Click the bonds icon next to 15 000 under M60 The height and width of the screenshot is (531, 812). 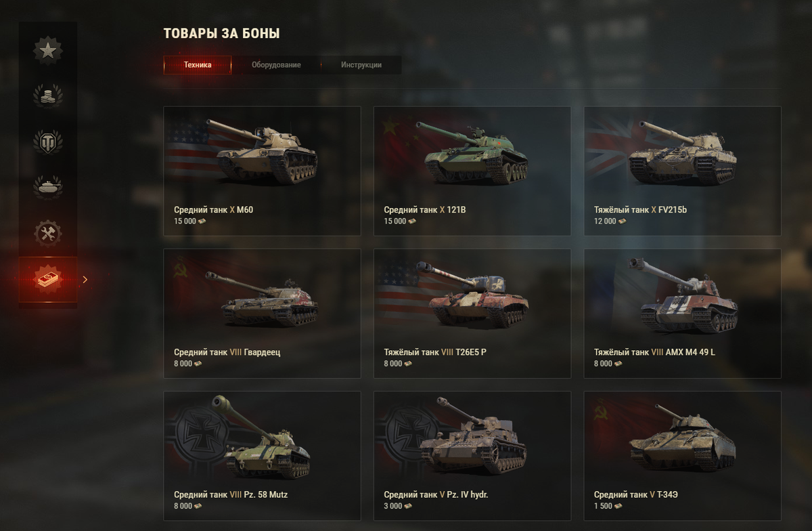[202, 221]
